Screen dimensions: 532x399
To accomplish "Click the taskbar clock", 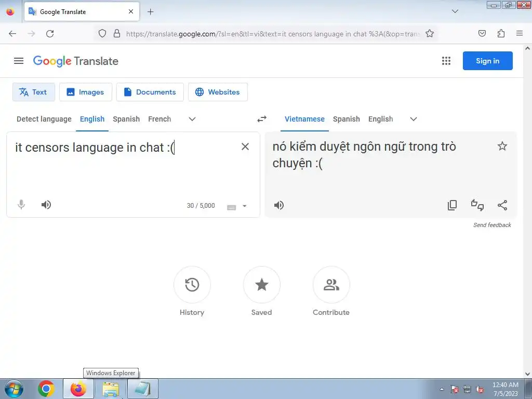I will click(x=505, y=389).
